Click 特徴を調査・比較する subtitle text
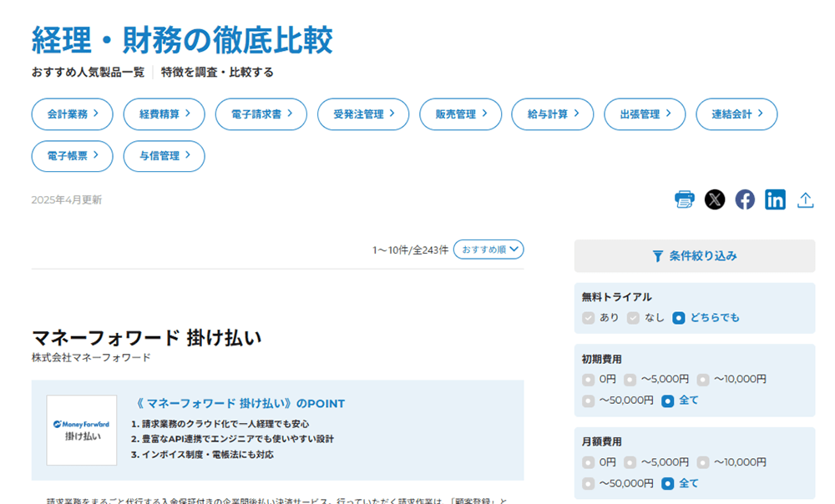835x504 pixels. 217,73
